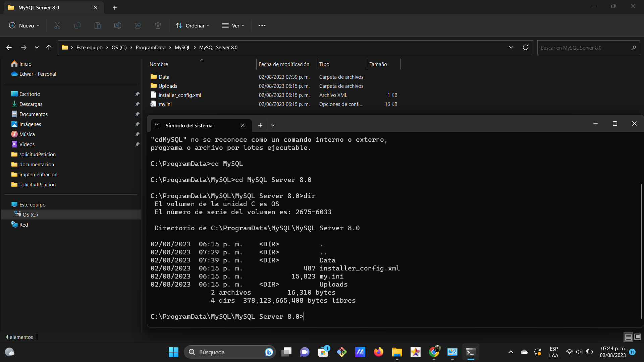Click the Wi-Fi network tray icon
Viewport: 644px width, 362px height.
click(x=569, y=352)
